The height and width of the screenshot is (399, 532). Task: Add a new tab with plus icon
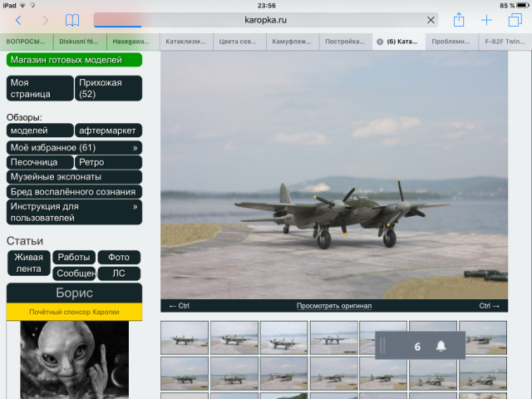click(487, 20)
